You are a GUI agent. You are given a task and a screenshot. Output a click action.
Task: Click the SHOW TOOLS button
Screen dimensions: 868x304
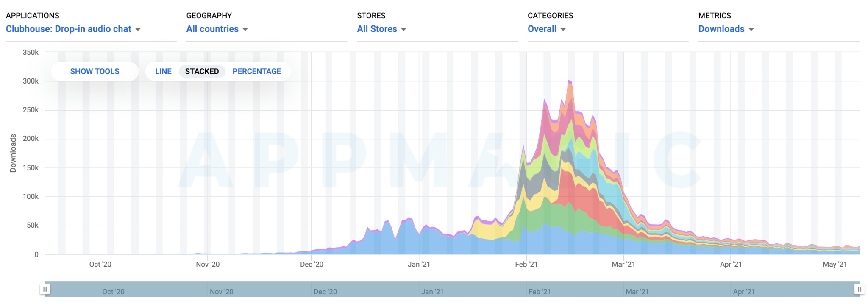click(x=95, y=71)
